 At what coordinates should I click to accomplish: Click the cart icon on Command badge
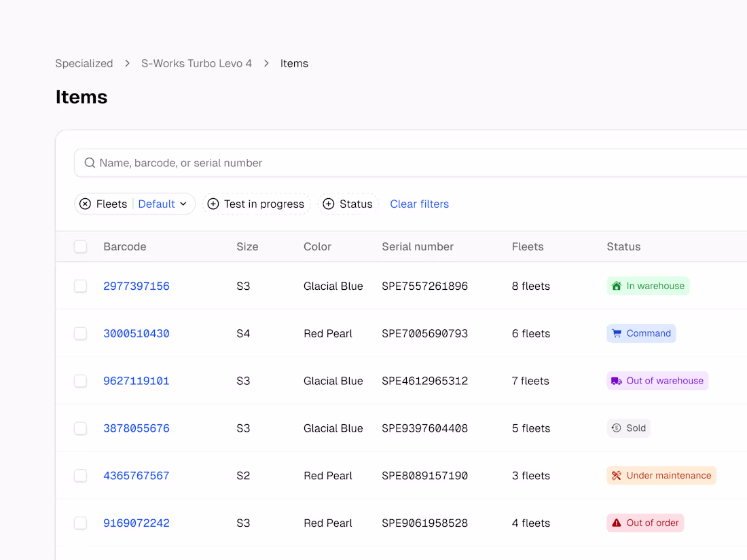617,334
